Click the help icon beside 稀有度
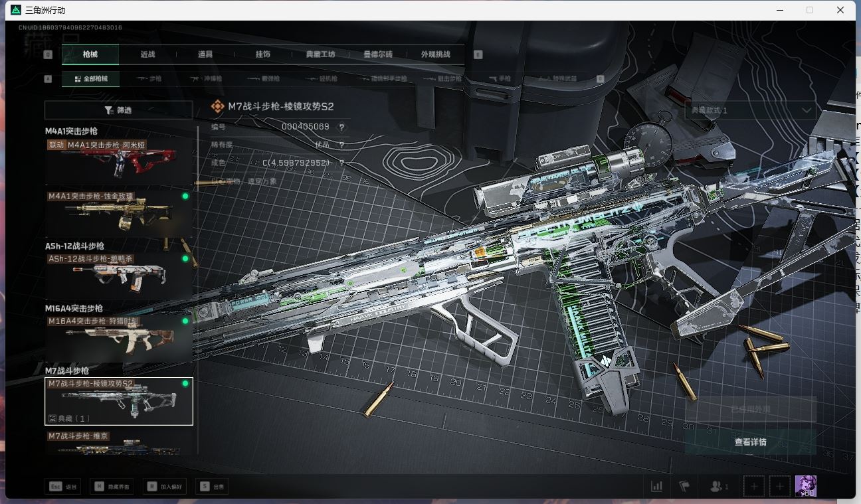This screenshot has height=504, width=861. click(341, 145)
